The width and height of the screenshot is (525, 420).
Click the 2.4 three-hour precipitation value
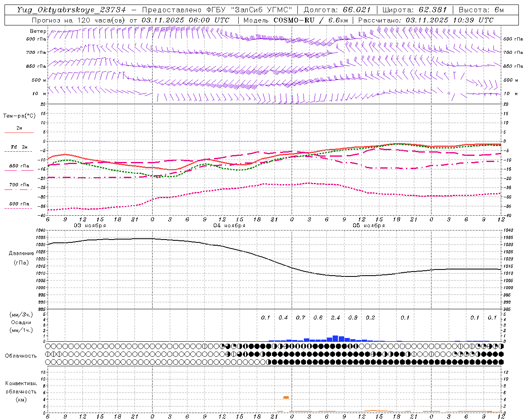point(336,318)
